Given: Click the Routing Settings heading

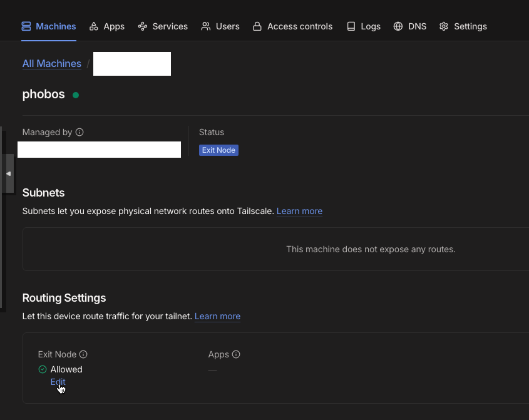Looking at the screenshot, I should pyautogui.click(x=64, y=298).
